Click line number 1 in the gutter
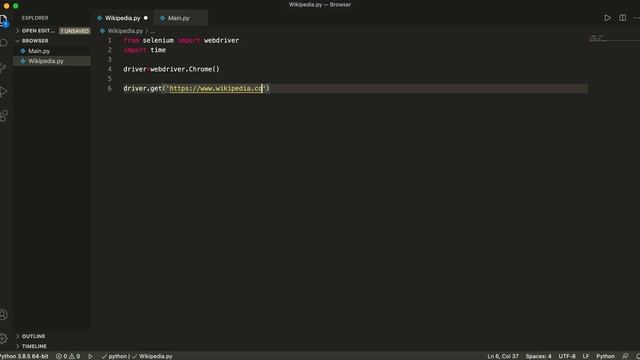 point(109,40)
